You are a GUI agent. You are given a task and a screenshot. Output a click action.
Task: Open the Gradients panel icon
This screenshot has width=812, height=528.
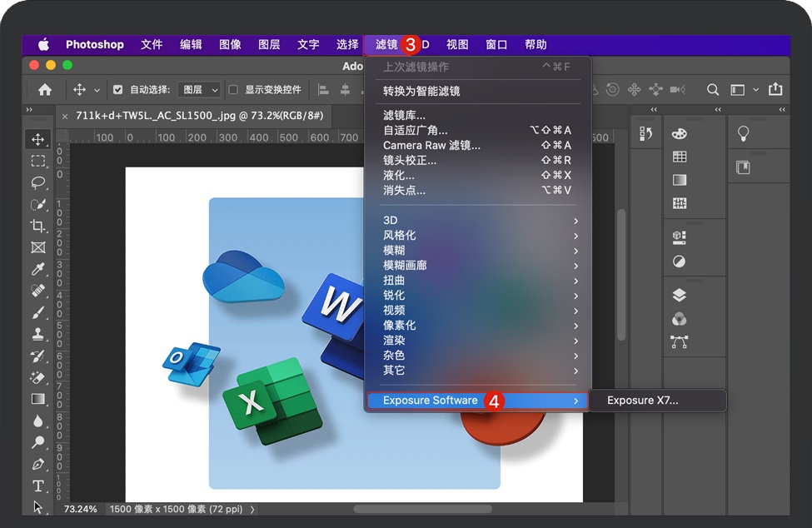(680, 180)
